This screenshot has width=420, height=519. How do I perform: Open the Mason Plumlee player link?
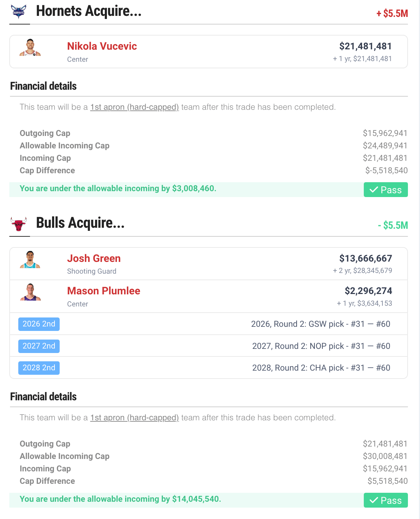(x=103, y=291)
